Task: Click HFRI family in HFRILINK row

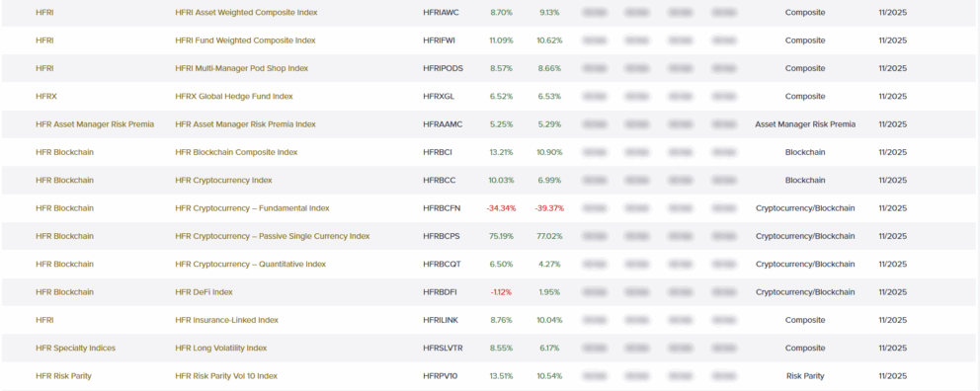Action: [x=44, y=320]
